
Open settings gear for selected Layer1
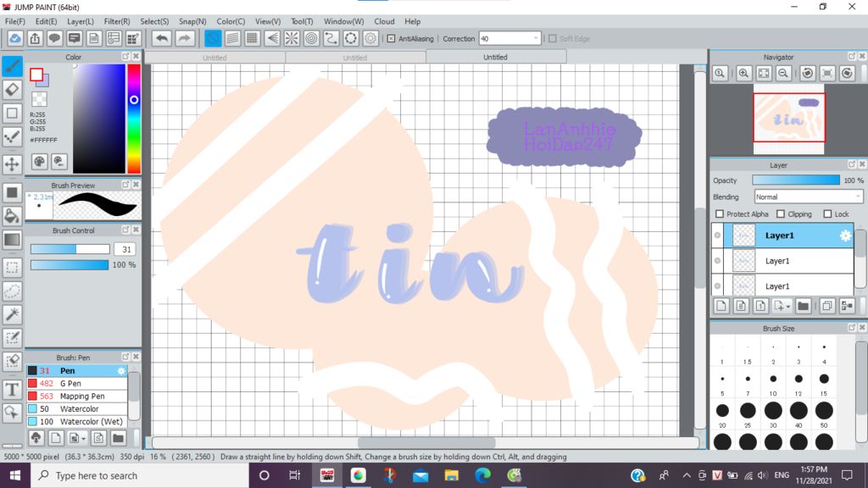point(845,236)
